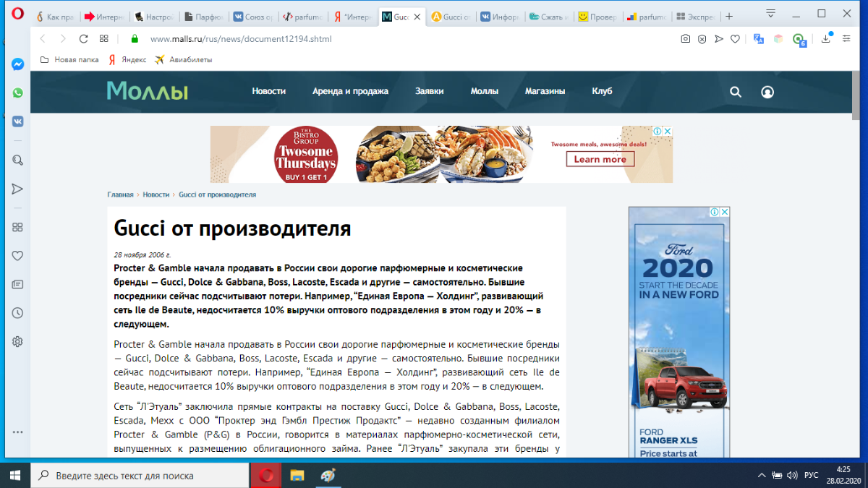Open search in the Opera sidebar

click(x=17, y=160)
